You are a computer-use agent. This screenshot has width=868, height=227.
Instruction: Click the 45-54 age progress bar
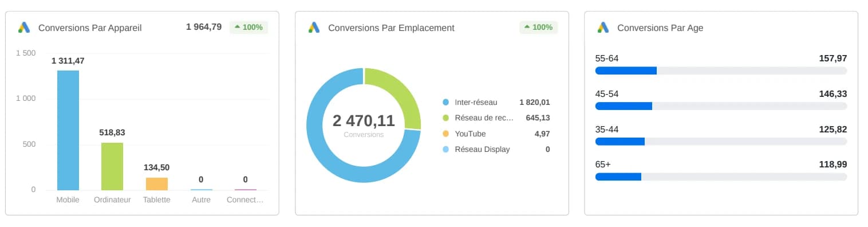click(x=721, y=106)
